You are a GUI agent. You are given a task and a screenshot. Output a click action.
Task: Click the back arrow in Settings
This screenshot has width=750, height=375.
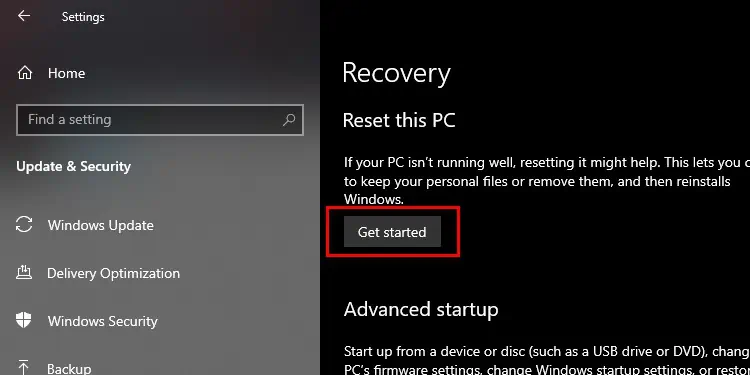[x=24, y=16]
